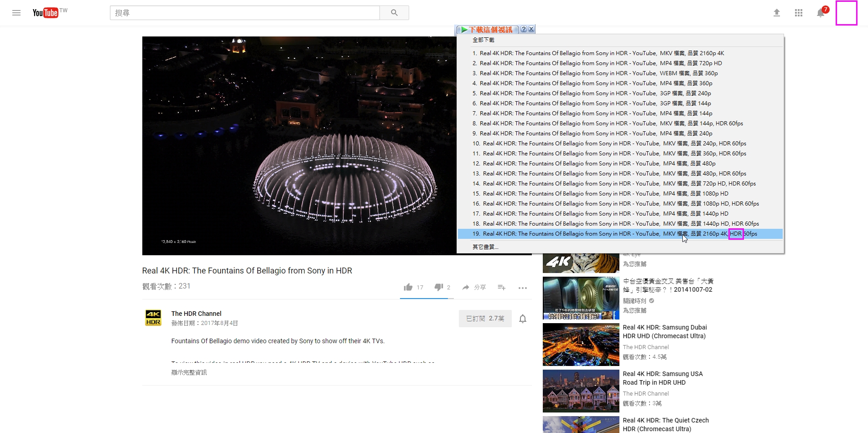The width and height of the screenshot is (868, 433).
Task: Open the hamburger guide menu
Action: pos(16,13)
